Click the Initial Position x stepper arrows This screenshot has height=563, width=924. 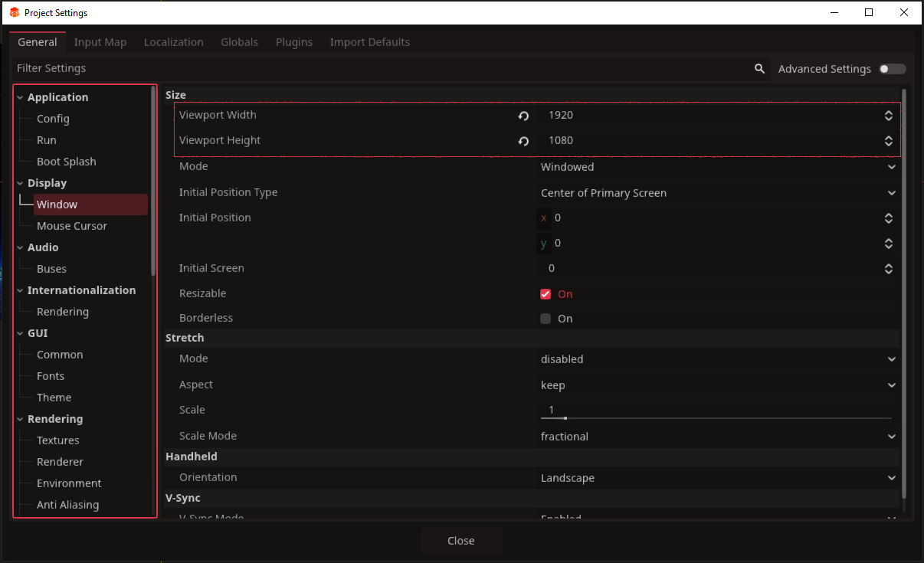(889, 218)
